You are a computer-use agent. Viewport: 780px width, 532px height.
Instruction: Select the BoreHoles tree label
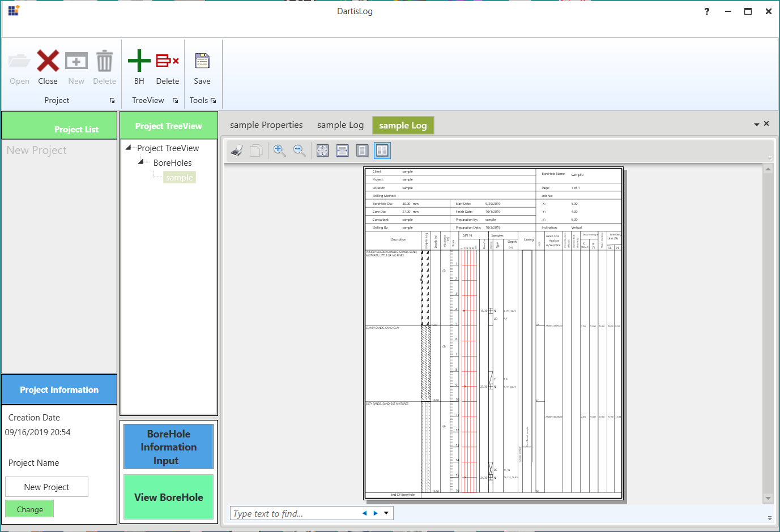click(173, 163)
